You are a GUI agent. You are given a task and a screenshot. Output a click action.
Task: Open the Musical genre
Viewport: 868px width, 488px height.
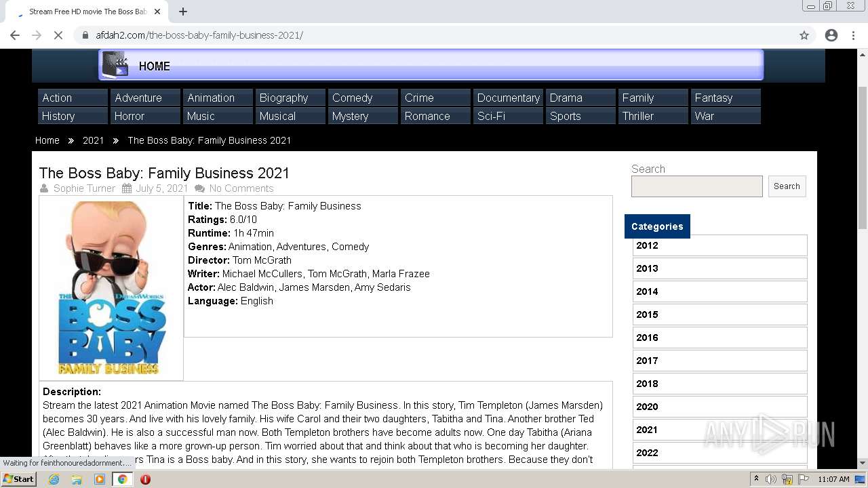point(290,116)
